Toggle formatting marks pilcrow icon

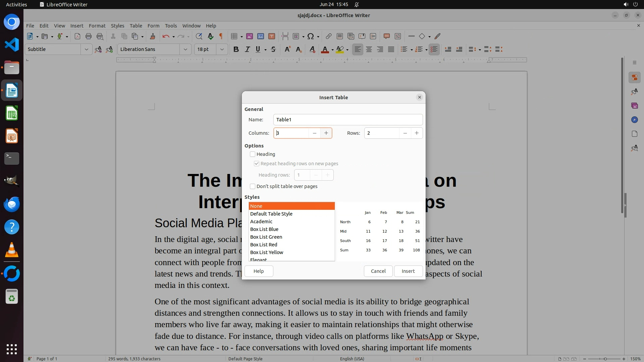tap(221, 36)
